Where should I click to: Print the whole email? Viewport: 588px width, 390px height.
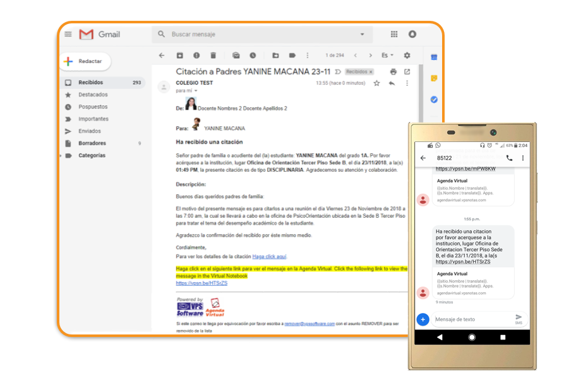pos(393,71)
